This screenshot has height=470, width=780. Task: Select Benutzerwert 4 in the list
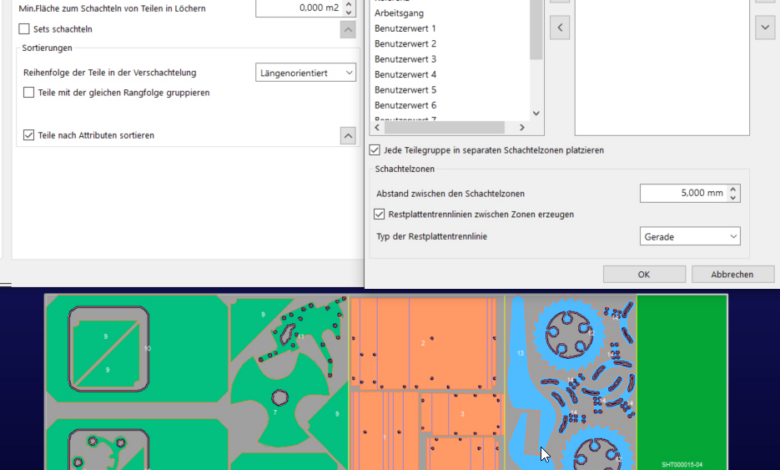(x=405, y=75)
